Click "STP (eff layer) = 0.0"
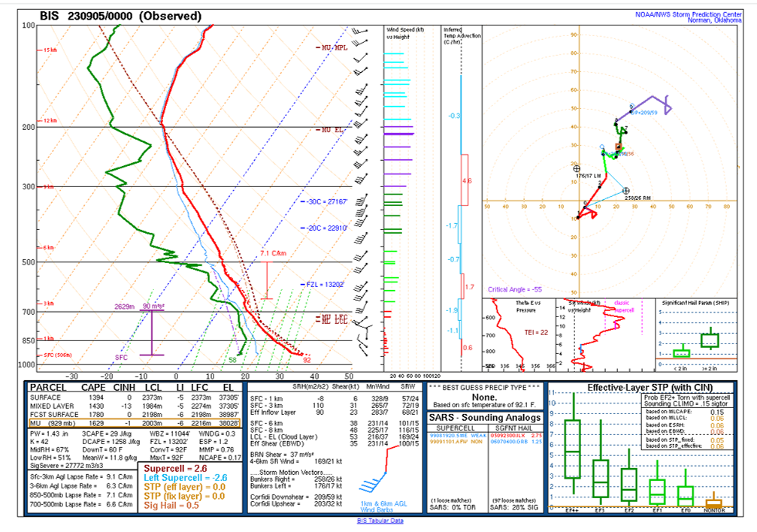The height and width of the screenshot is (532, 757). (184, 487)
